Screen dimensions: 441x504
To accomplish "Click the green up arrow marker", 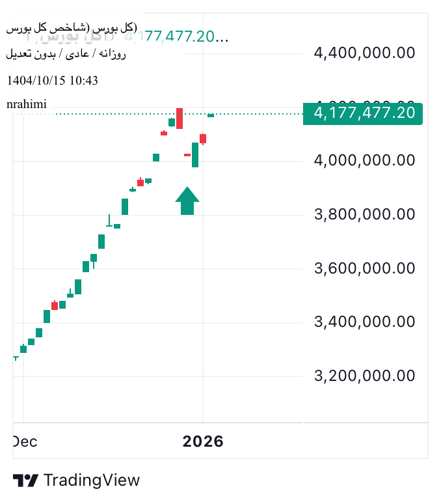I will [187, 201].
